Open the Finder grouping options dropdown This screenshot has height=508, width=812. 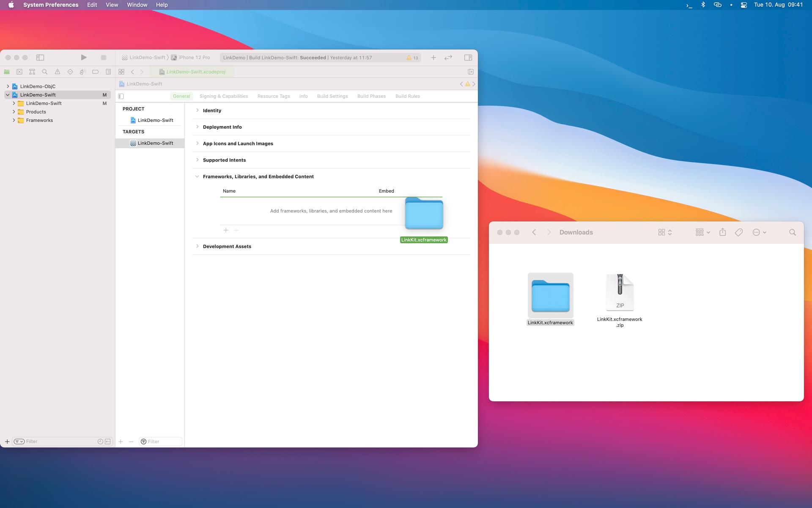click(702, 232)
